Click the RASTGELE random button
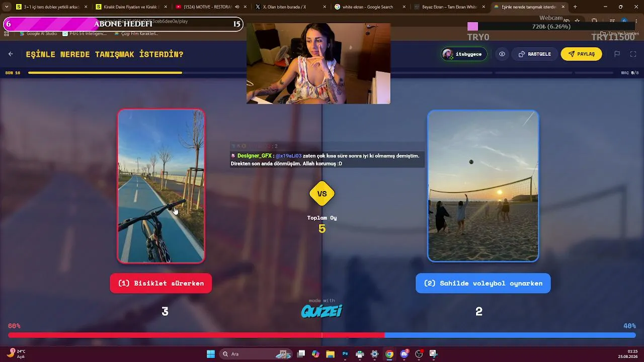This screenshot has height=362, width=644. click(535, 54)
